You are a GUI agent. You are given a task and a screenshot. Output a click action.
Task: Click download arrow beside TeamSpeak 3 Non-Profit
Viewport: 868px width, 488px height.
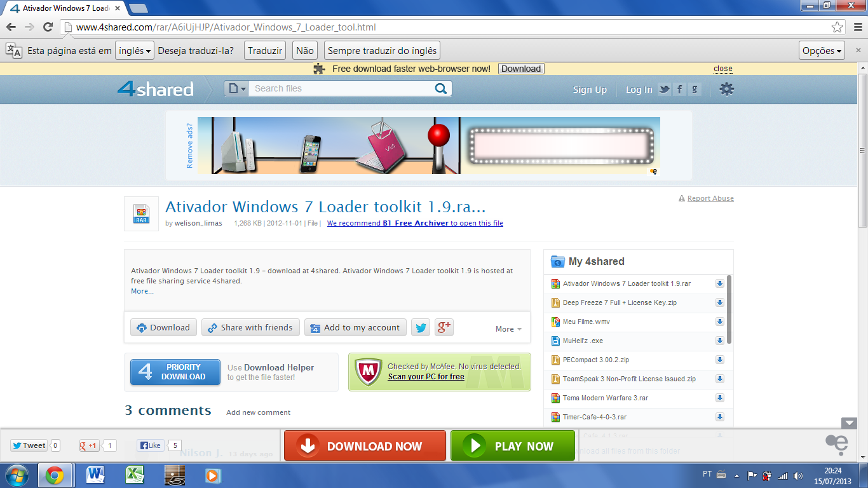pos(720,379)
